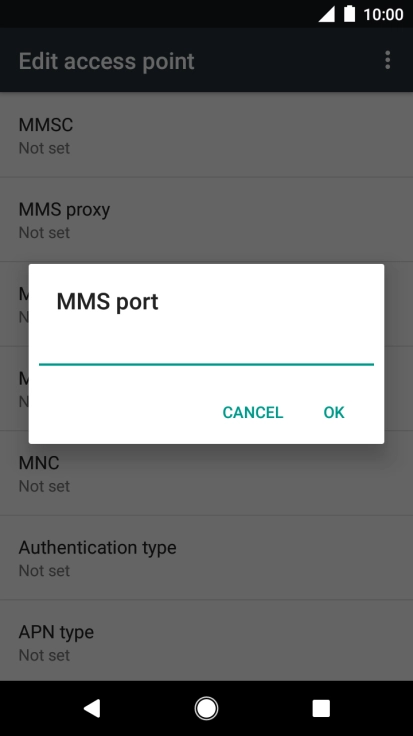Click OK in the MMS port dialog
Image resolution: width=413 pixels, height=736 pixels.
[x=334, y=412]
